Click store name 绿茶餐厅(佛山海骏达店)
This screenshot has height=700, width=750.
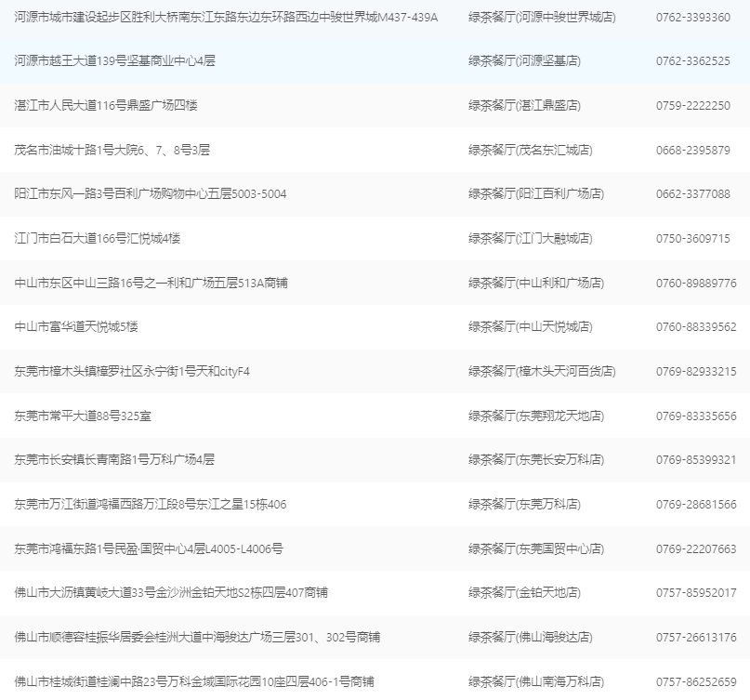tap(531, 638)
